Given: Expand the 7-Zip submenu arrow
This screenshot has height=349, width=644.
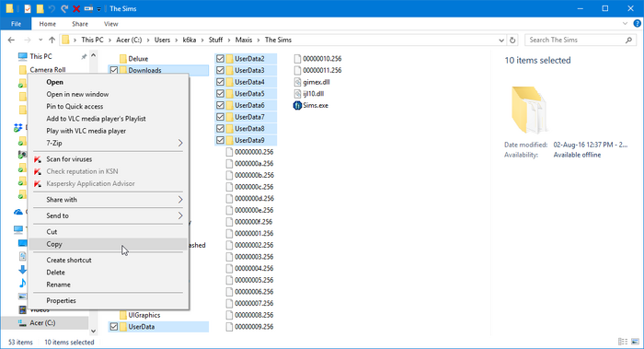Looking at the screenshot, I should [180, 143].
